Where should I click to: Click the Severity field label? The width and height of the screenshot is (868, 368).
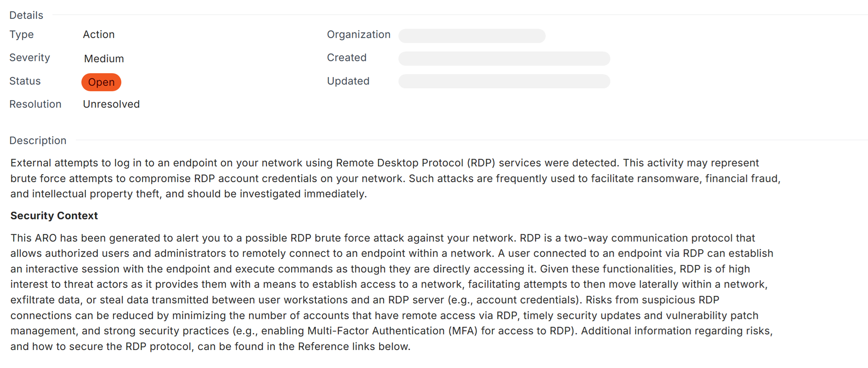pos(30,58)
